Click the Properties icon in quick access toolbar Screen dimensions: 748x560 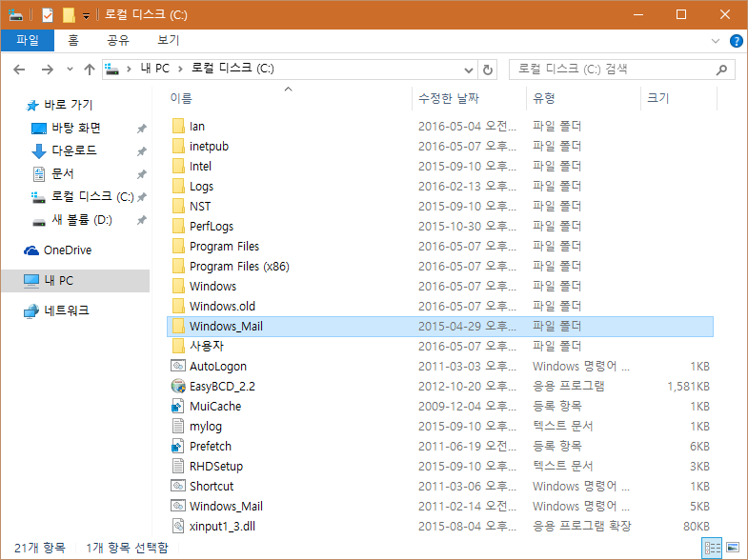[48, 15]
